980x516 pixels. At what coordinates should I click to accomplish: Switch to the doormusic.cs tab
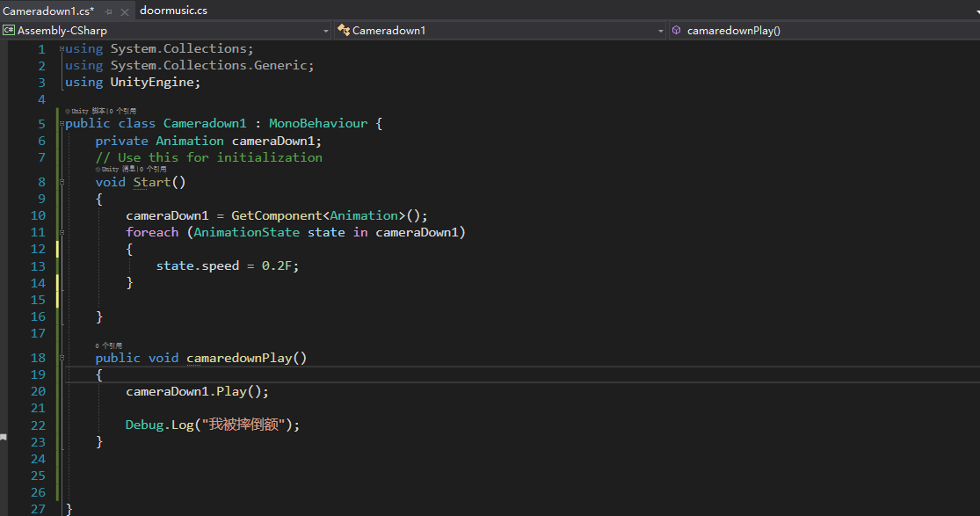[x=173, y=10]
